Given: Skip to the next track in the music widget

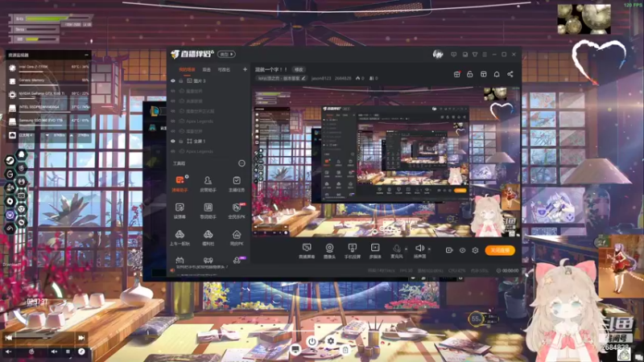Looking at the screenshot, I should [81, 338].
